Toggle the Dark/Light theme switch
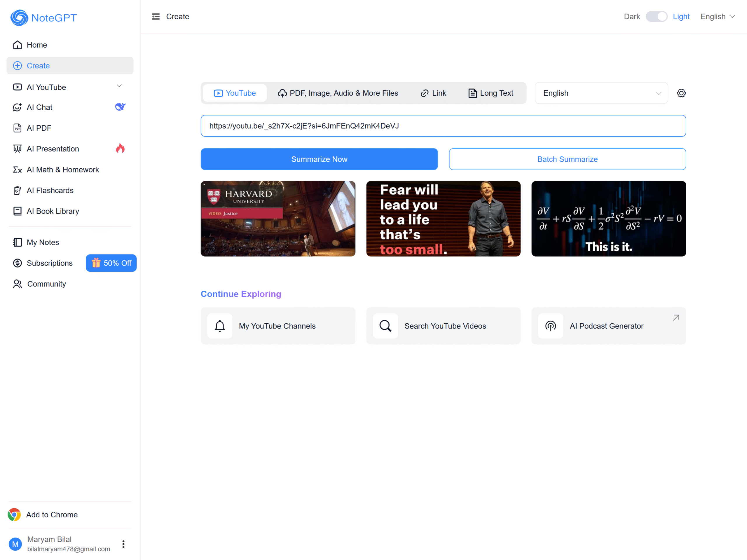The width and height of the screenshot is (747, 560). tap(656, 17)
